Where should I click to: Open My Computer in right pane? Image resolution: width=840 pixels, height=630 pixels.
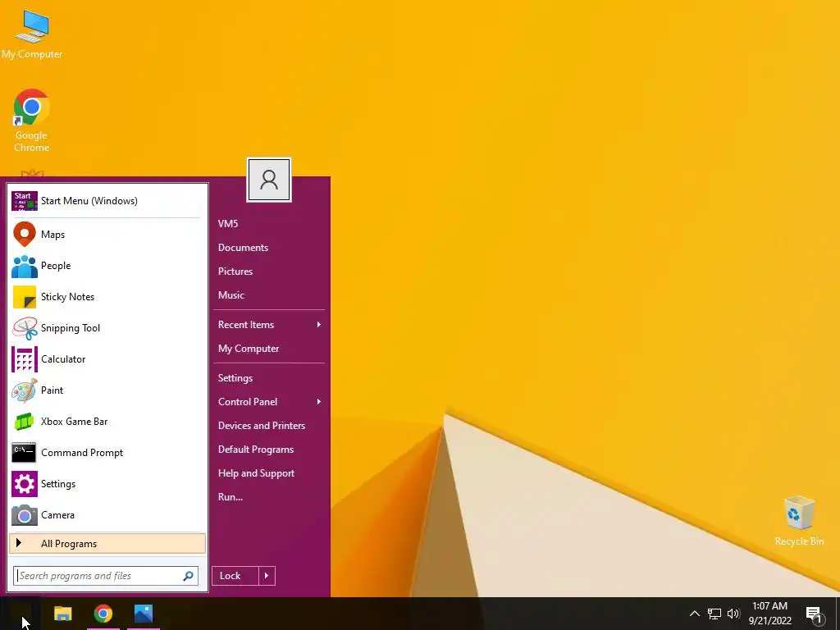pos(249,349)
